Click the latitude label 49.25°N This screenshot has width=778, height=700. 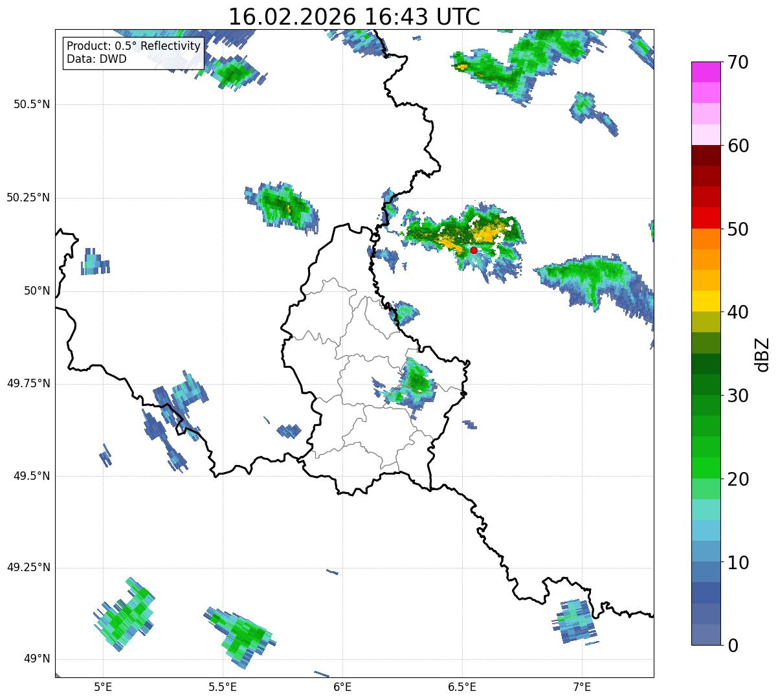28,567
